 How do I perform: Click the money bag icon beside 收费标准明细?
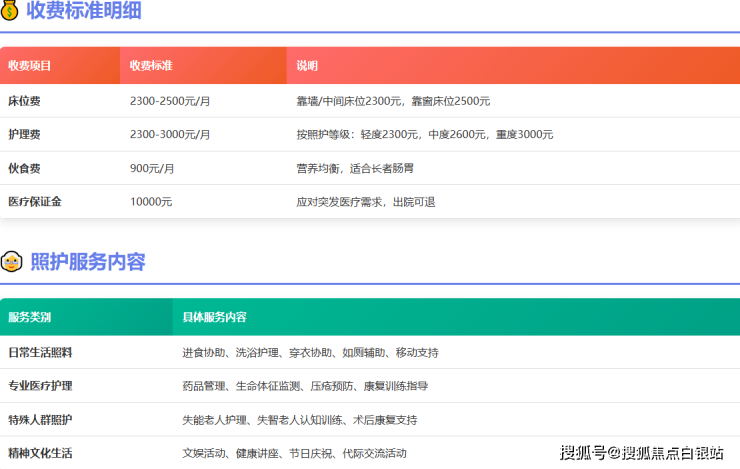10,11
